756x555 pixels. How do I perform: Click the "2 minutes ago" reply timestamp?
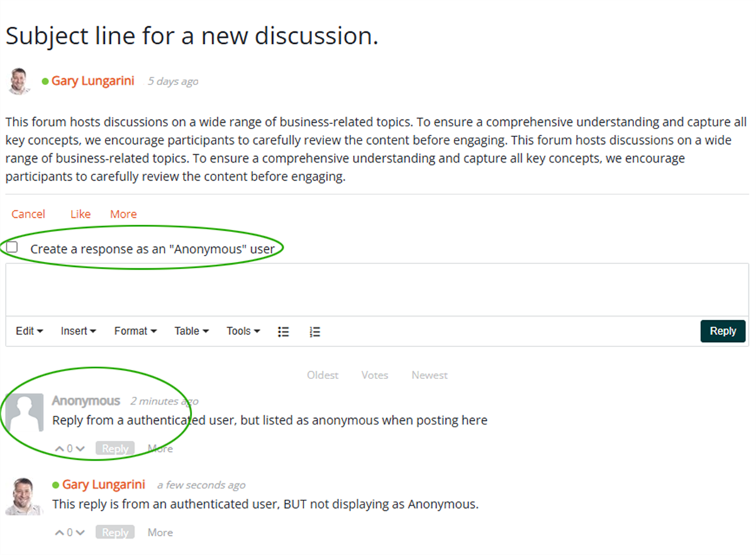pos(165,401)
